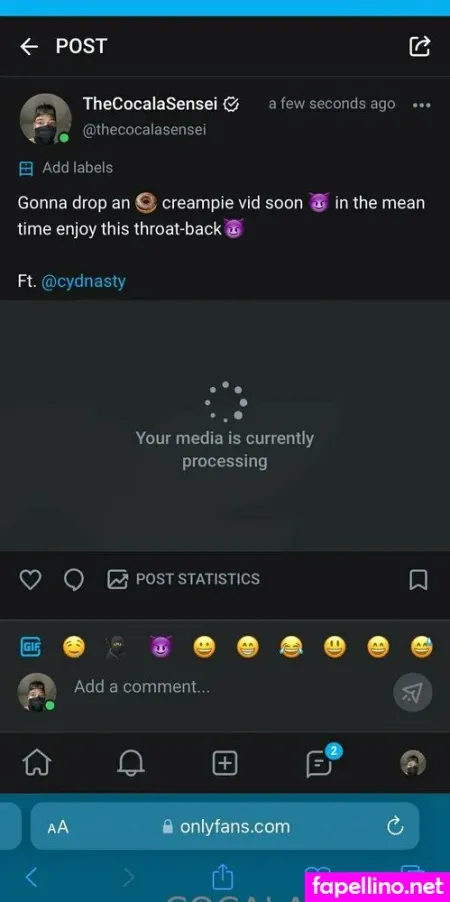This screenshot has width=450, height=902.
Task: Like the post with the heart icon
Action: click(x=30, y=579)
